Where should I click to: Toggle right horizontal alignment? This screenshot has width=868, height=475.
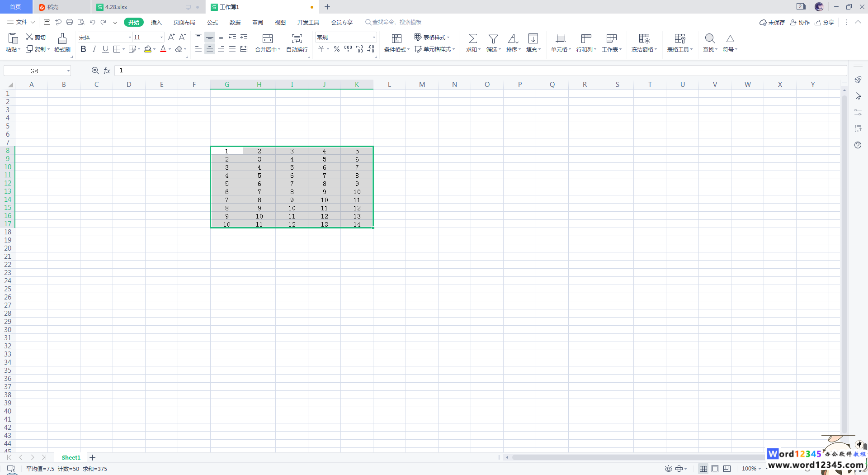pos(221,49)
